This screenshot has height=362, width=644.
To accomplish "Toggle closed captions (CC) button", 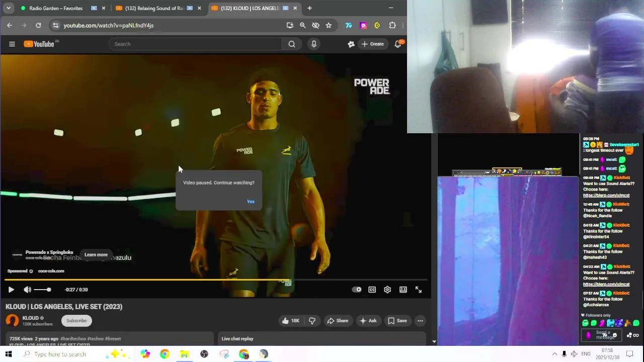I will pyautogui.click(x=372, y=290).
